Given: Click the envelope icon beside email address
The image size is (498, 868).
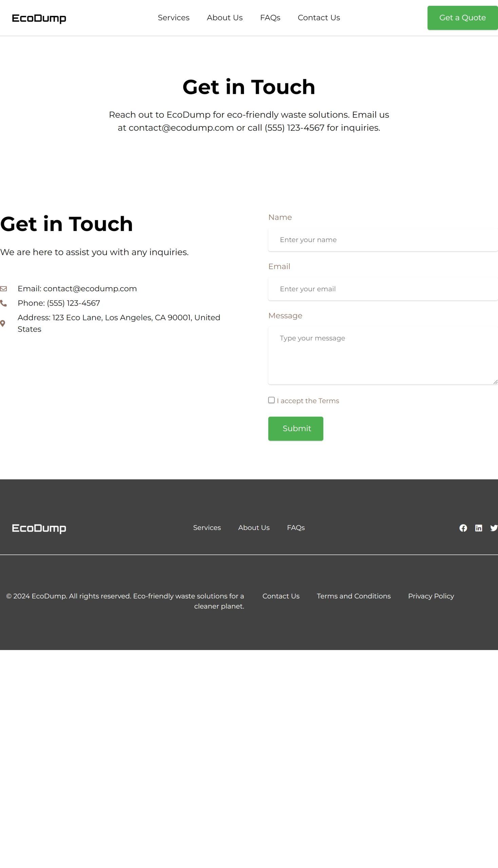Looking at the screenshot, I should (x=3, y=289).
